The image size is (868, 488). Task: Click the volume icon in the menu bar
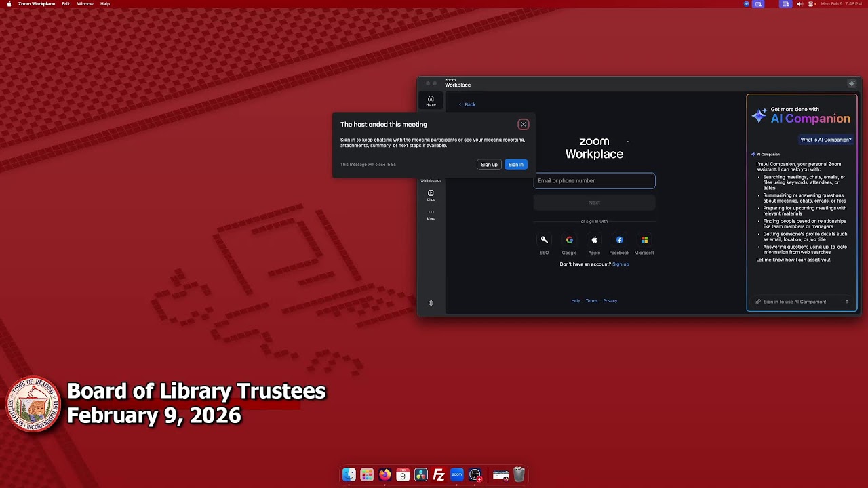(x=800, y=4)
